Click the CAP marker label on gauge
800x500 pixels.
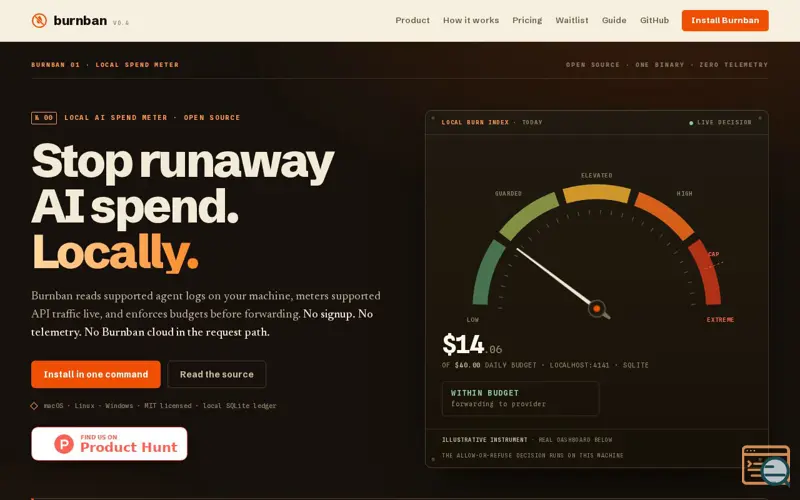[713, 254]
